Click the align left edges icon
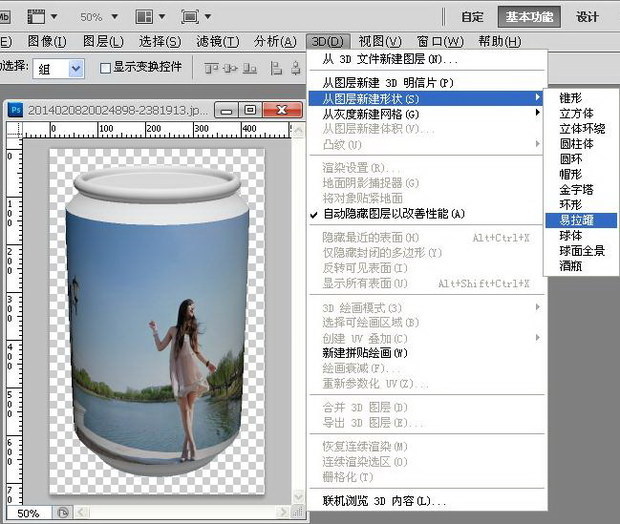Image resolution: width=620 pixels, height=524 pixels. [x=276, y=68]
